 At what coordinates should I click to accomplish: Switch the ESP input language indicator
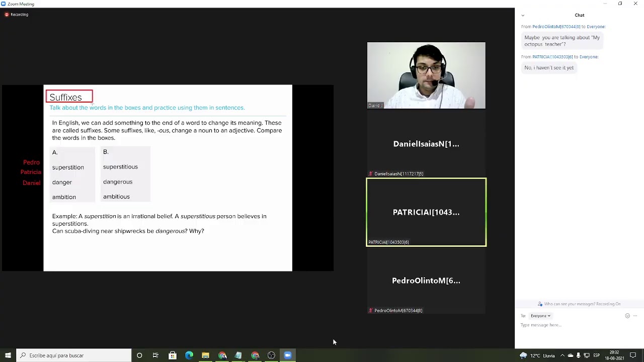point(597,355)
